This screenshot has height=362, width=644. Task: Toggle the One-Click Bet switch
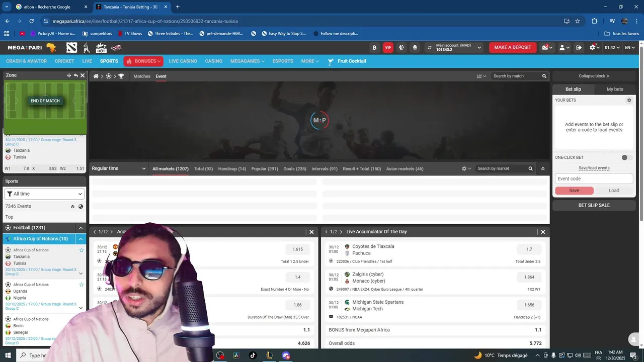pyautogui.click(x=626, y=157)
